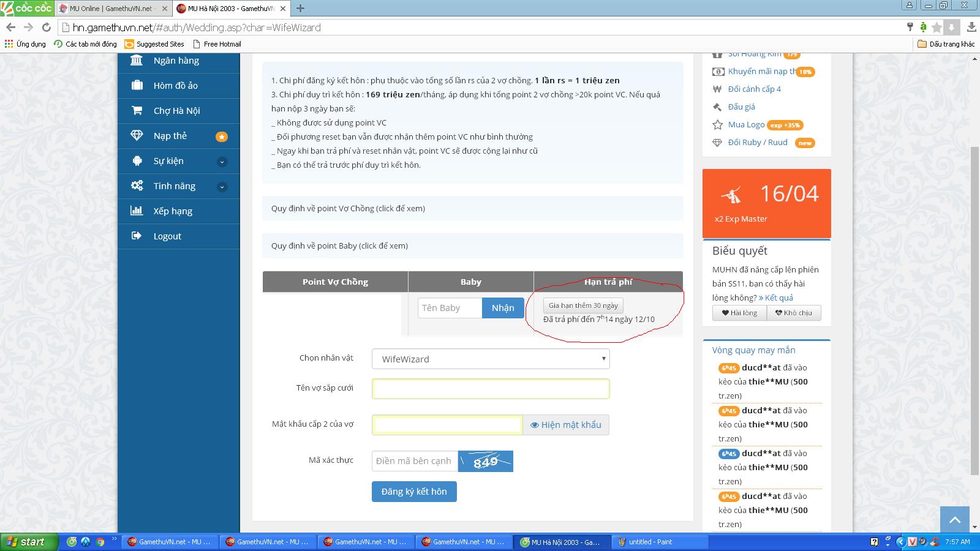Click the browser reload page icon
The width and height of the screenshot is (980, 551).
(x=46, y=28)
